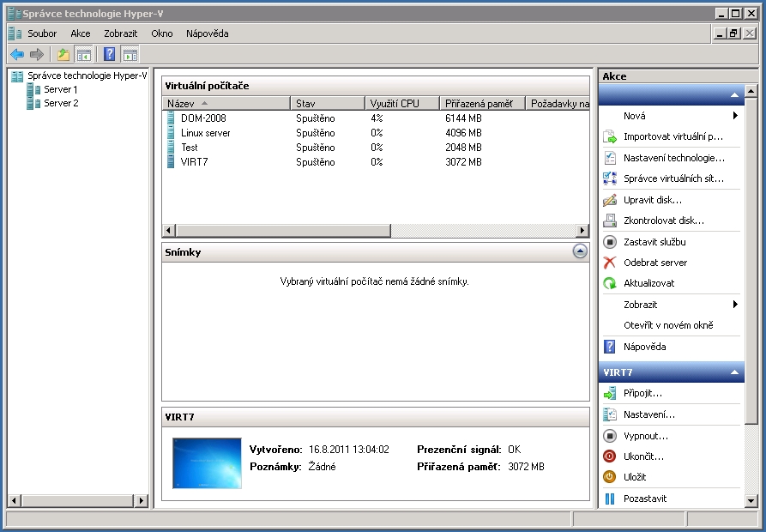
Task: Open Správce virtuálních sítí icon
Action: [610, 178]
